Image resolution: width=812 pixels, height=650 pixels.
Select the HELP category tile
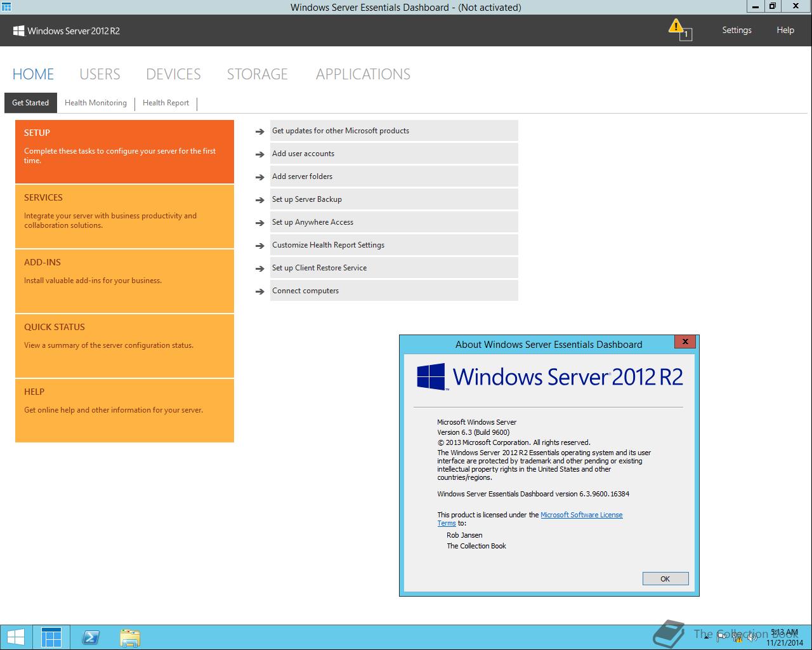[x=124, y=411]
